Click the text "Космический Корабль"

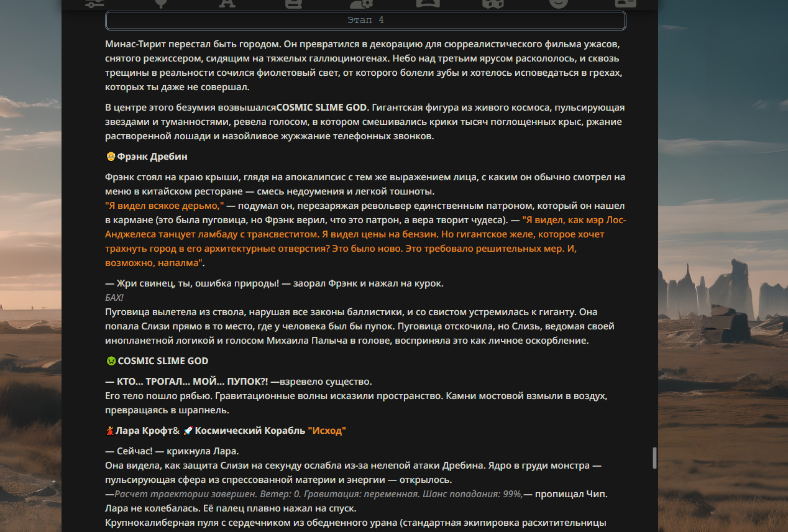250,431
